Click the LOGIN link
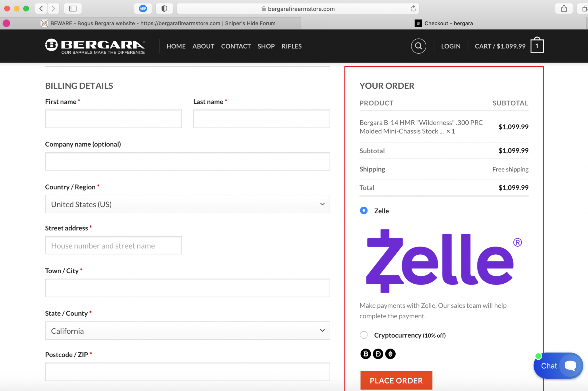 [450, 46]
